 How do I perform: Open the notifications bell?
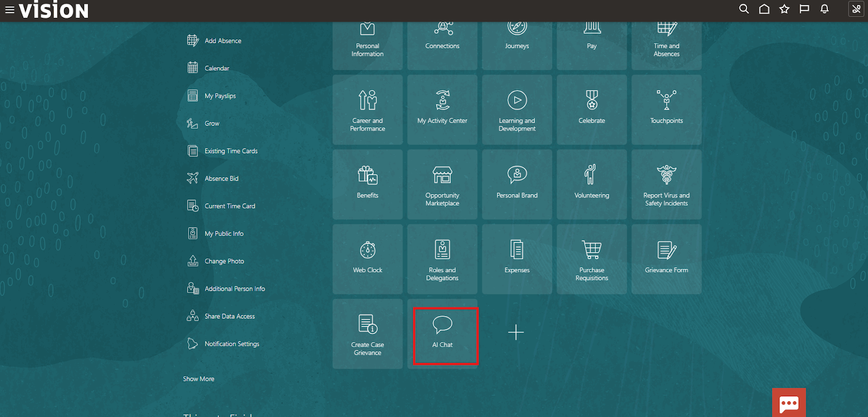[824, 9]
